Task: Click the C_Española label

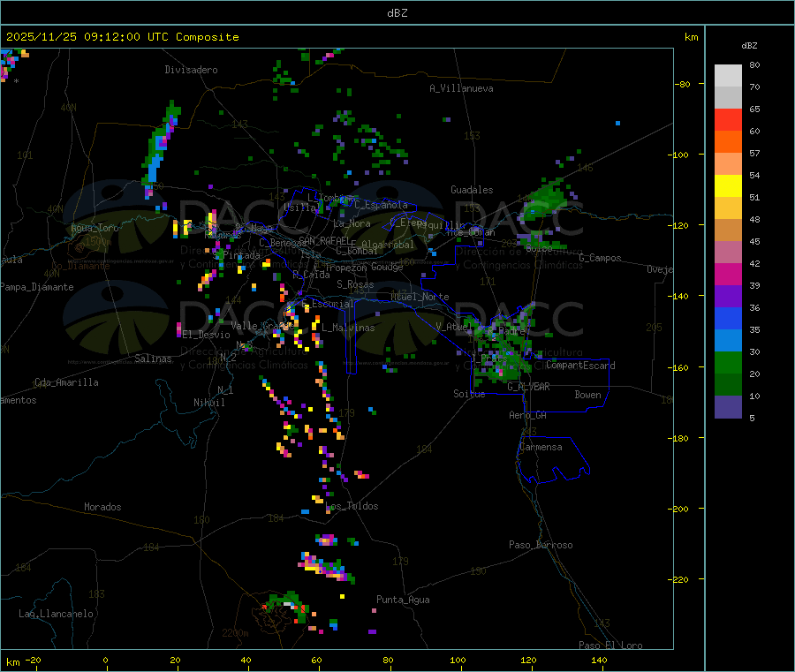Action: [x=382, y=205]
